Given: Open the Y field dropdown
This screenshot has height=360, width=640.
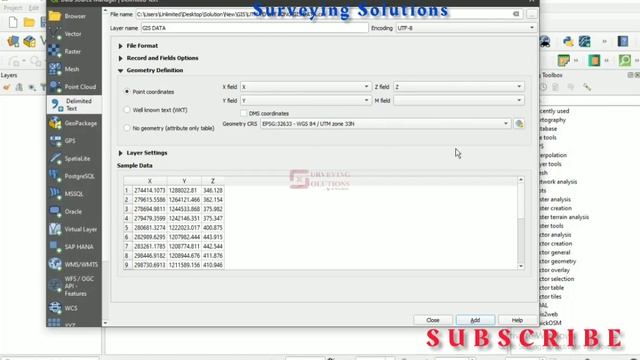Looking at the screenshot, I should click(305, 100).
